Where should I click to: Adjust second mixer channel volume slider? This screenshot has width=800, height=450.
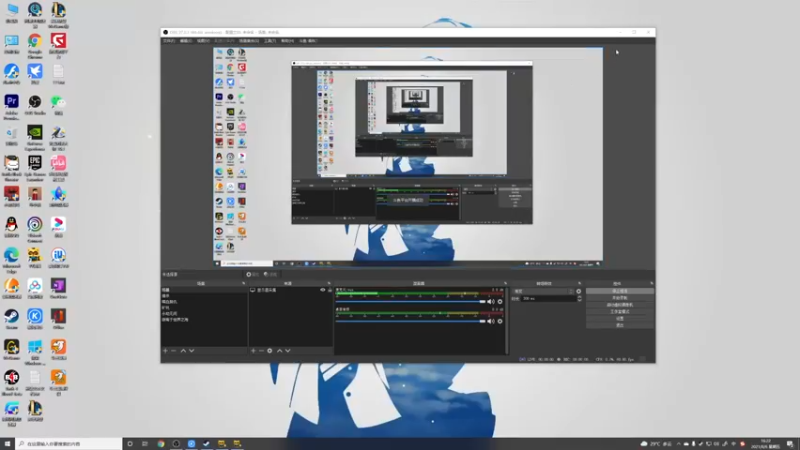(x=411, y=321)
